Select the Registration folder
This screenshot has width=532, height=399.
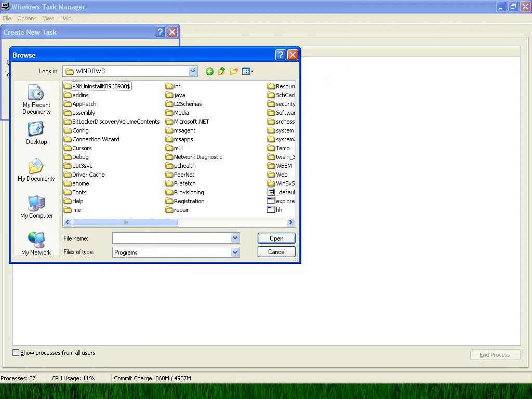185,201
